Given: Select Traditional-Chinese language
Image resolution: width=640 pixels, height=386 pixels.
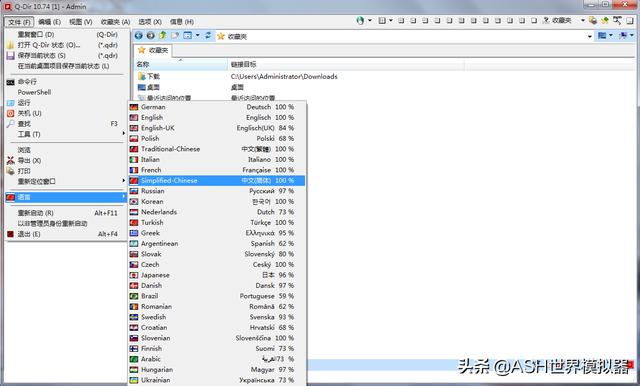Looking at the screenshot, I should (217, 149).
